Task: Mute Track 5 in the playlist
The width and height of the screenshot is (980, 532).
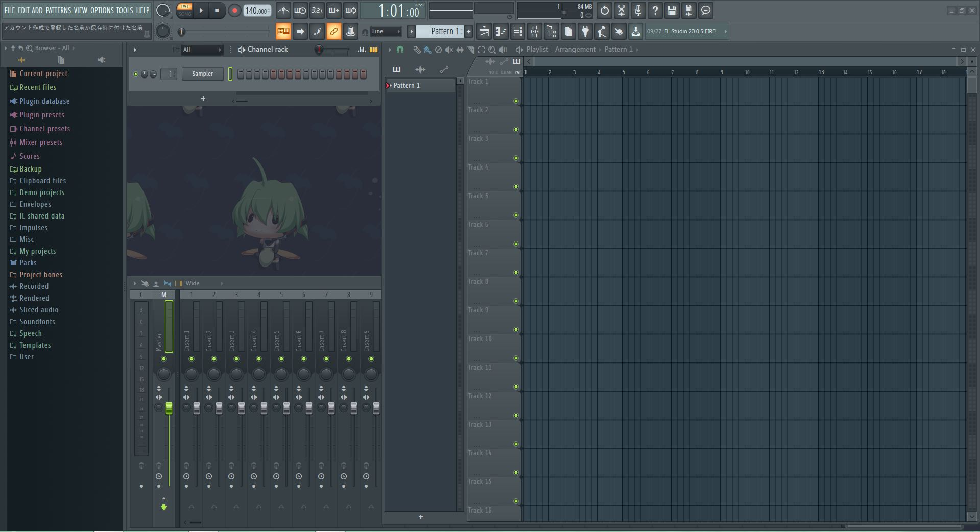Action: pos(516,215)
